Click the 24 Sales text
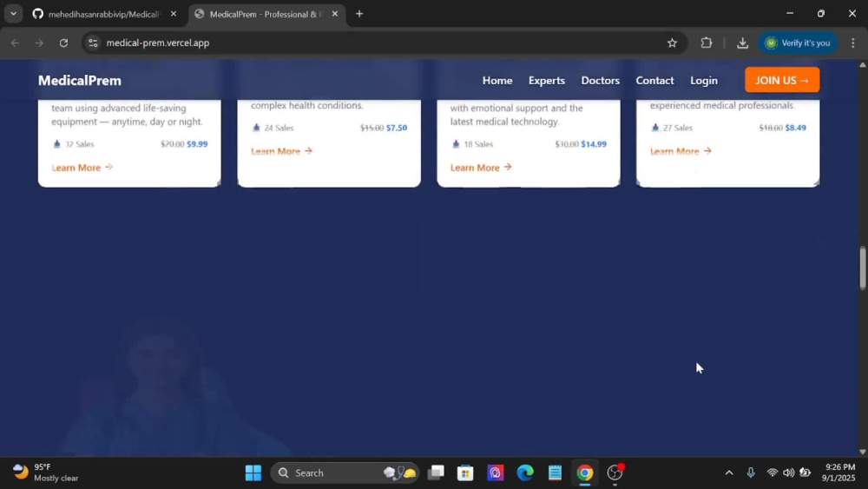 pos(279,128)
